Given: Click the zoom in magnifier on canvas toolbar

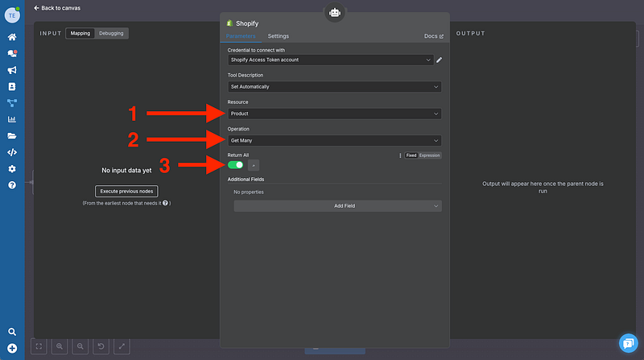Looking at the screenshot, I should (60, 346).
